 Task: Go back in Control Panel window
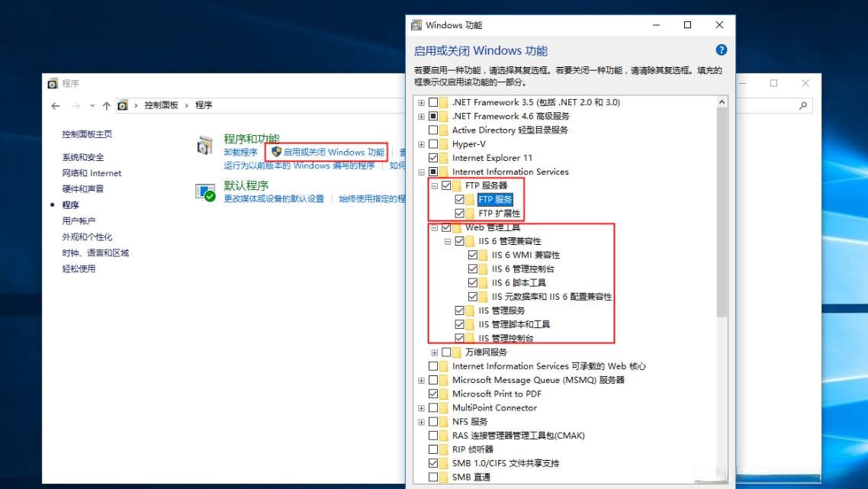coord(56,105)
